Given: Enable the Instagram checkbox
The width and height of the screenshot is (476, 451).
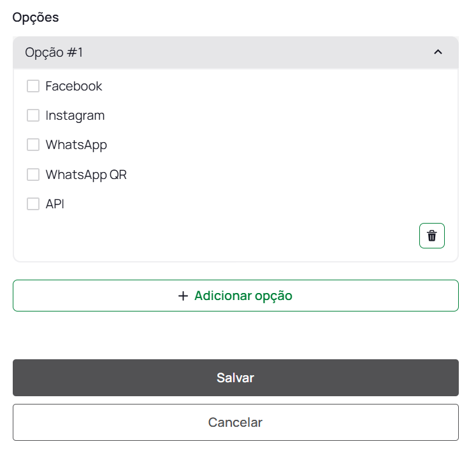Looking at the screenshot, I should (33, 115).
